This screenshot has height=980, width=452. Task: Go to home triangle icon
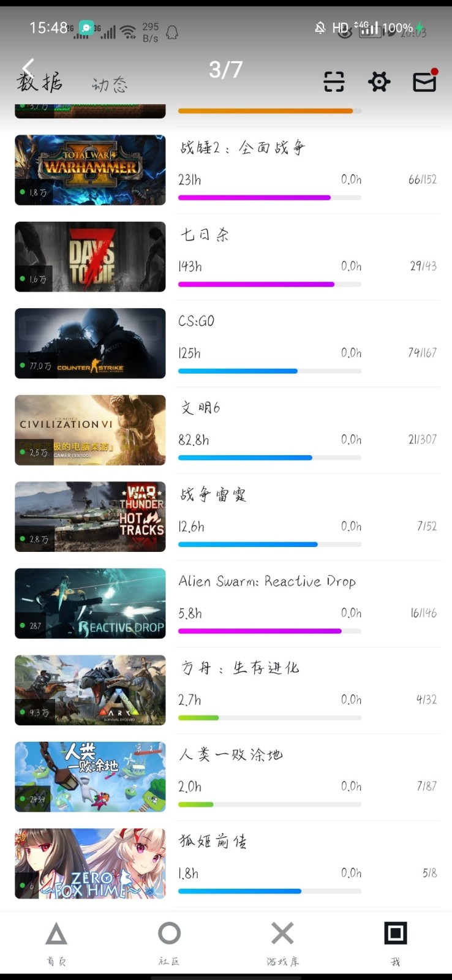click(x=56, y=934)
